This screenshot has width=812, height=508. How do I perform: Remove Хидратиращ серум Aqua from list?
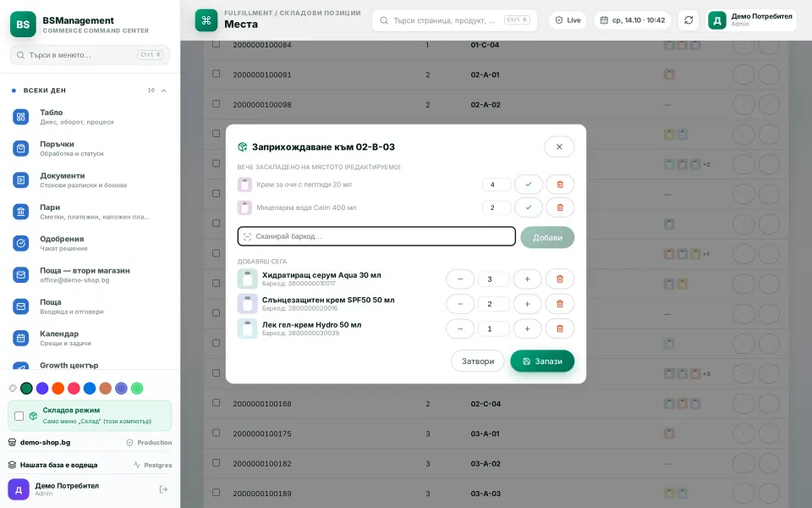560,279
